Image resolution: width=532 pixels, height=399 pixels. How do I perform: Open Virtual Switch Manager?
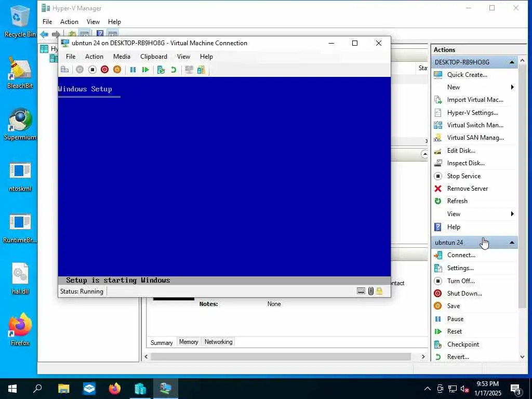(x=474, y=125)
